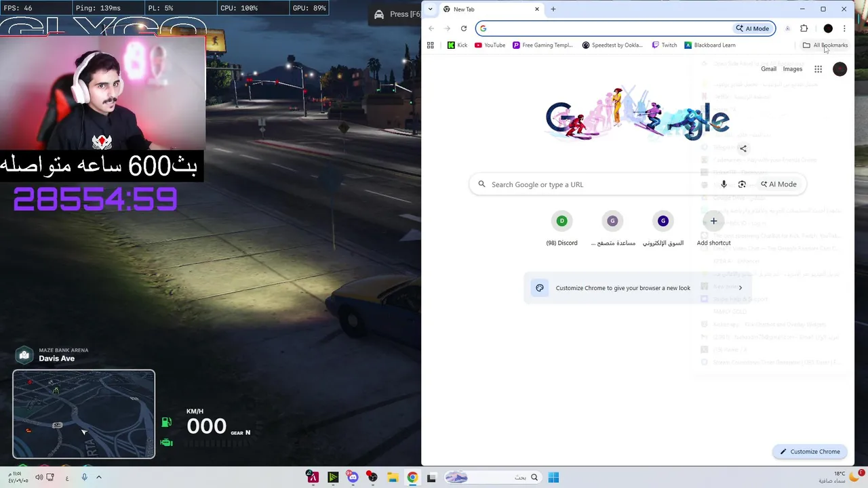
Task: Open Customize Chrome new look promo
Action: [638, 288]
